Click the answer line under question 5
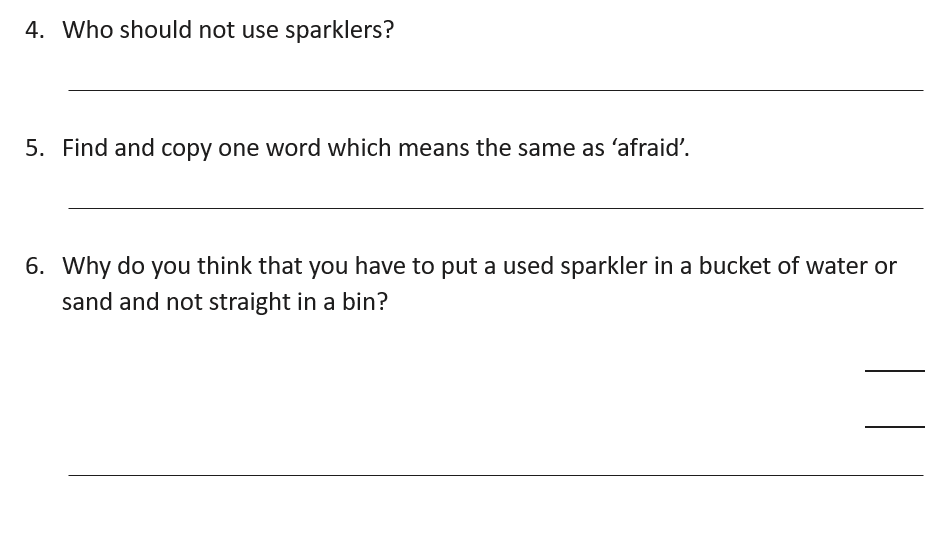The height and width of the screenshot is (537, 950). [496, 208]
